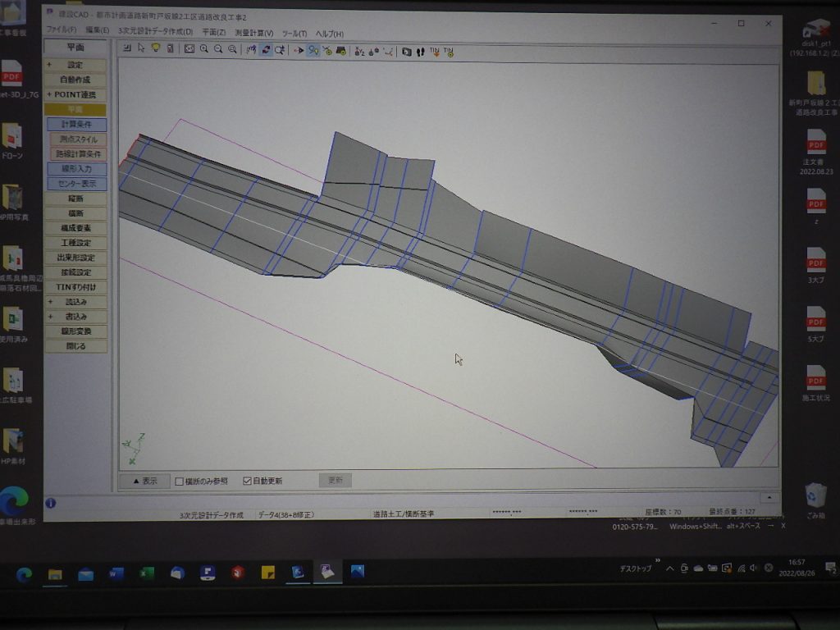The image size is (840, 630).
Task: Click the 3D axis indicator in viewport
Action: [x=135, y=449]
